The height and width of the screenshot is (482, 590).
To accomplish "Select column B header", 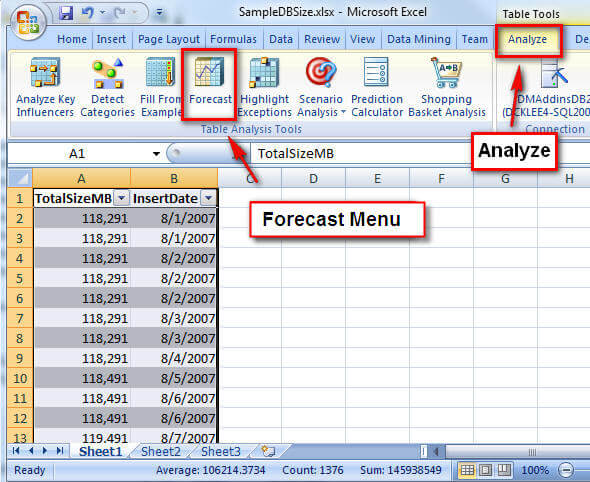I will (x=174, y=178).
